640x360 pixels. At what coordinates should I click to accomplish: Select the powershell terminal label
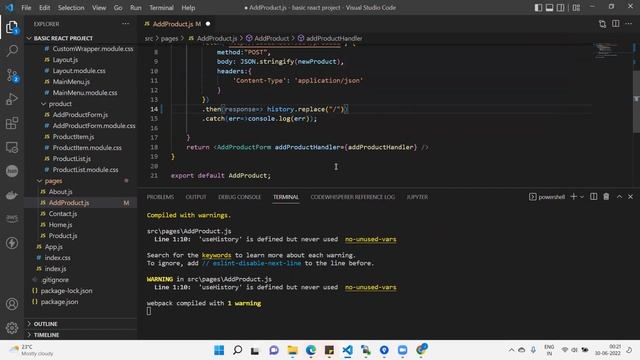pos(547,197)
